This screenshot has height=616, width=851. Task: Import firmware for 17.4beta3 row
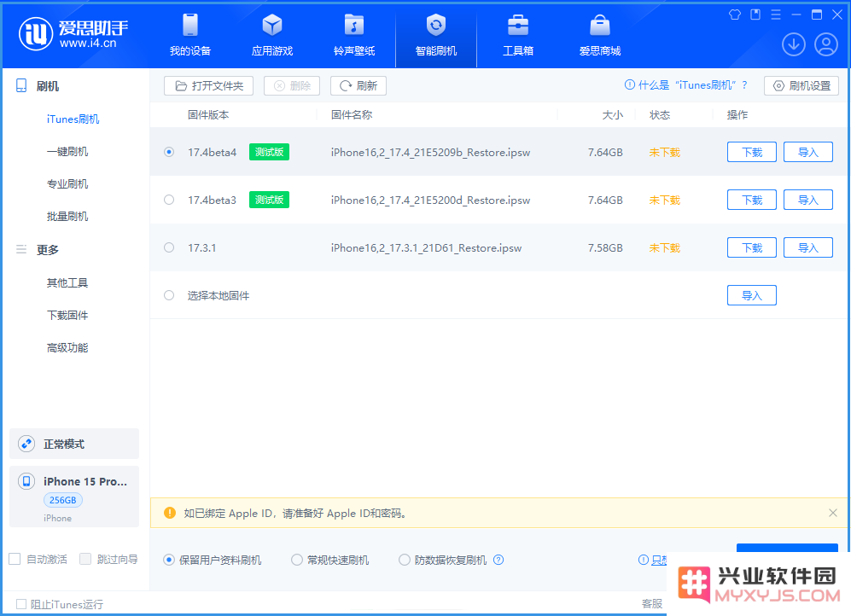click(x=808, y=200)
